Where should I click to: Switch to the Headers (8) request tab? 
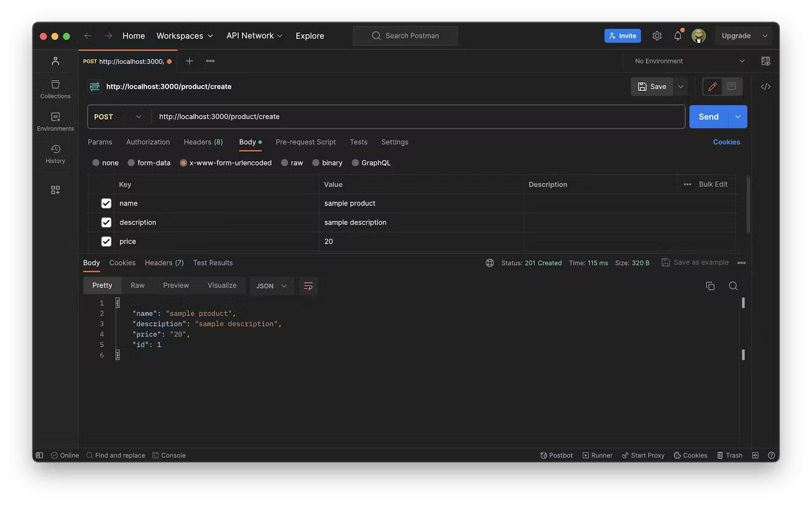(x=203, y=142)
